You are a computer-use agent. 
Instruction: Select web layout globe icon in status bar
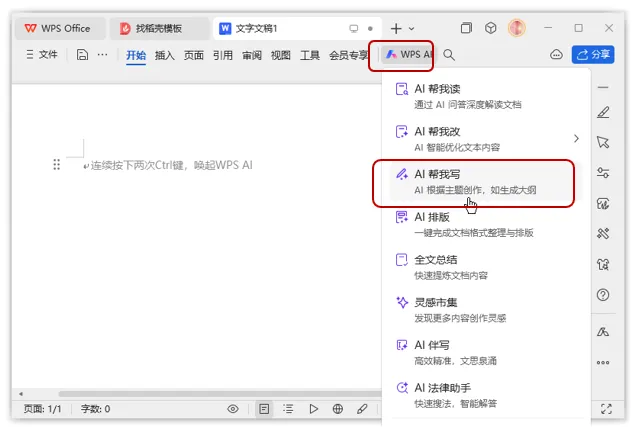pyautogui.click(x=338, y=409)
